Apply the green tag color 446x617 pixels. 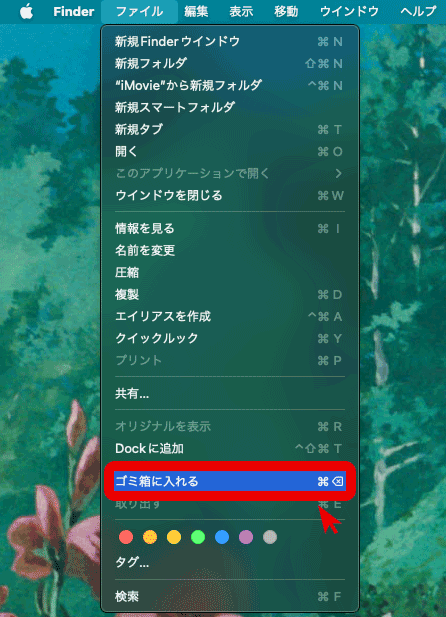(x=198, y=537)
